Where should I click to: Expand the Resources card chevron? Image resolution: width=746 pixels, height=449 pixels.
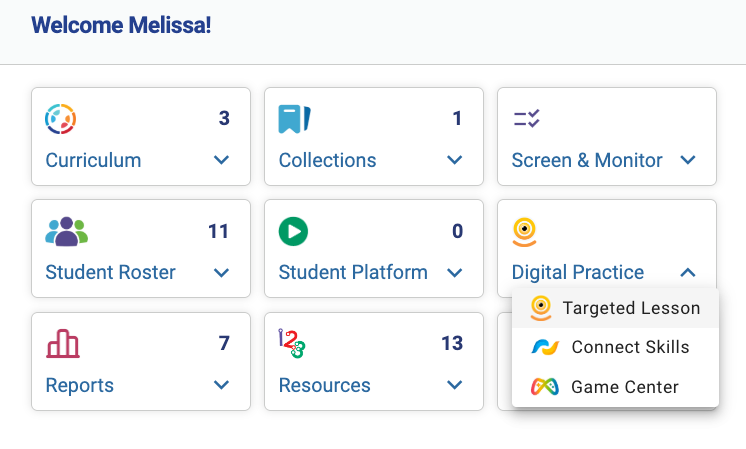pyautogui.click(x=454, y=385)
